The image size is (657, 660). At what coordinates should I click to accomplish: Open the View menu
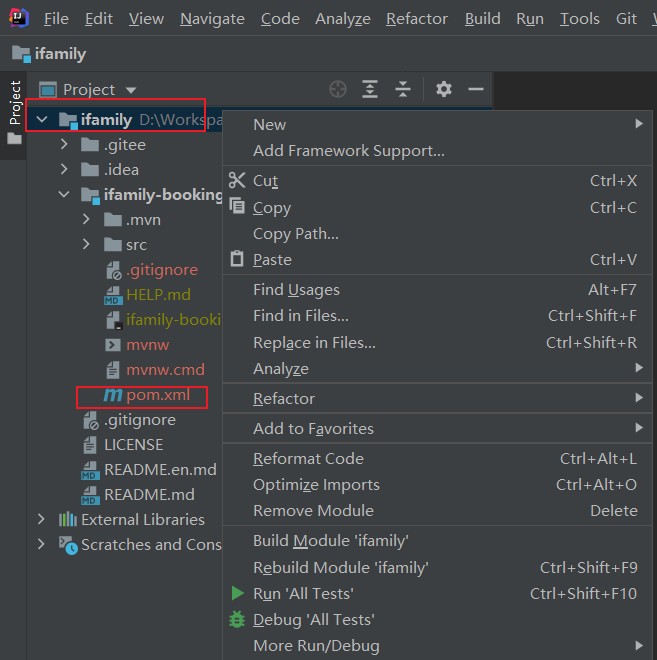[x=146, y=19]
